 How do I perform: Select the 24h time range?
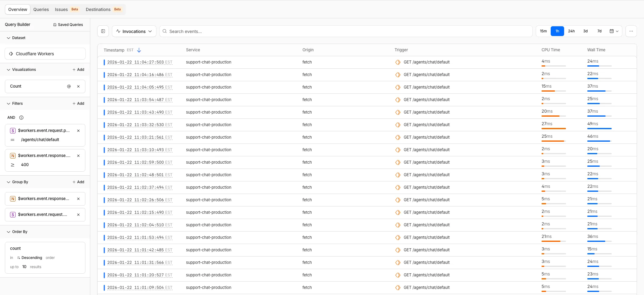coord(571,31)
